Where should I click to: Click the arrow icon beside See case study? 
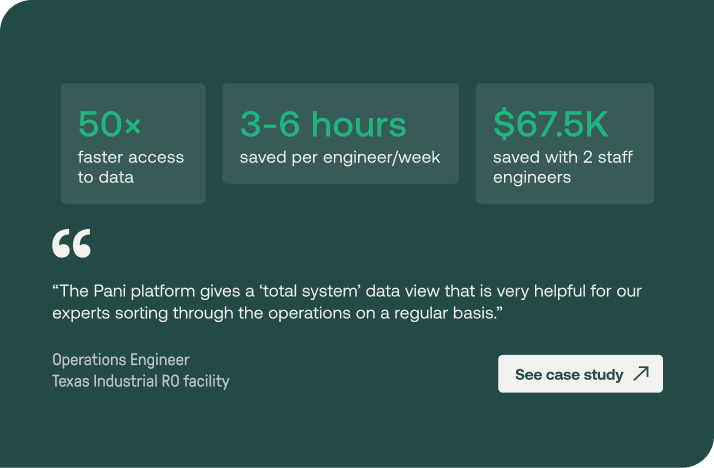coord(642,374)
